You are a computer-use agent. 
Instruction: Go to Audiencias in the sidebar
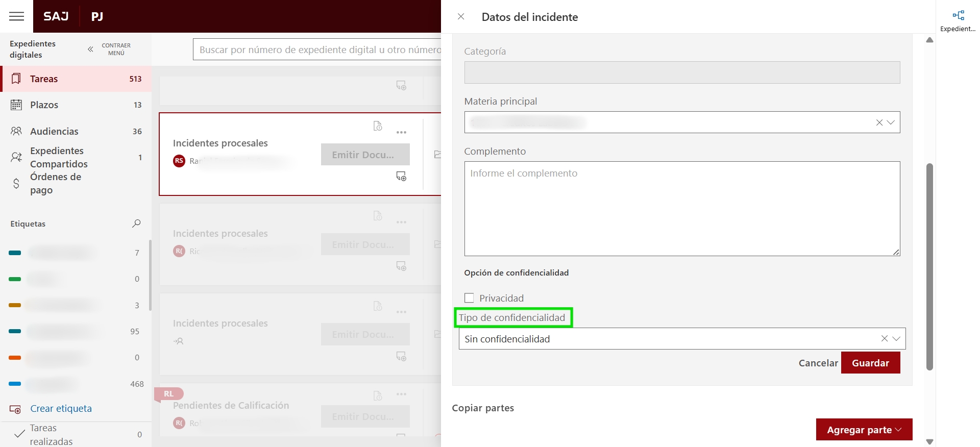(x=54, y=132)
